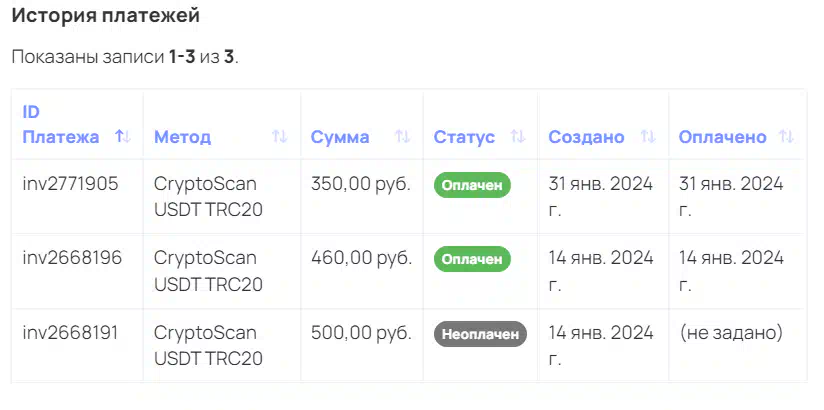Click sort icon next to ID Платежа
This screenshot has width=824, height=410.
click(123, 137)
